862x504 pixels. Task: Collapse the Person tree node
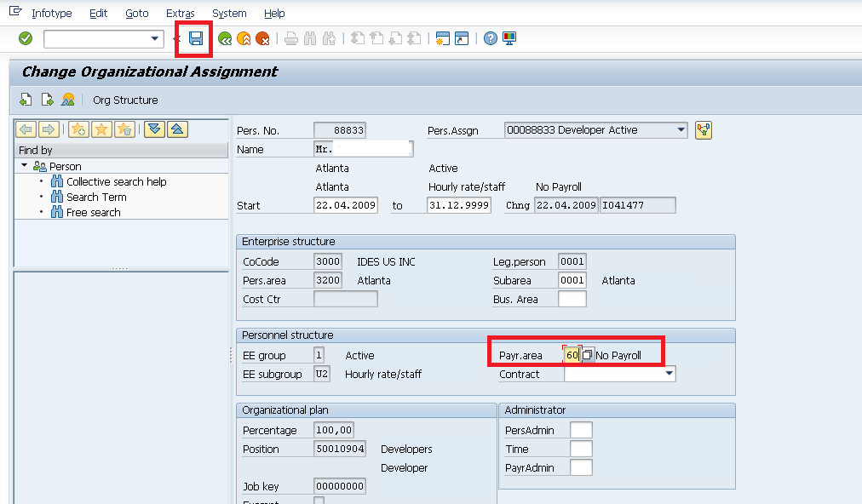(x=25, y=165)
